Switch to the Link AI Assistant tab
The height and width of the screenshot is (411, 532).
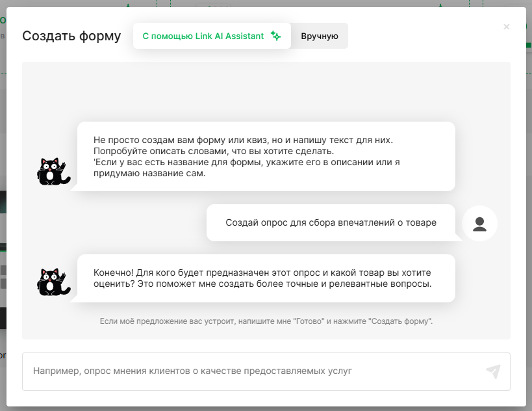pyautogui.click(x=212, y=36)
